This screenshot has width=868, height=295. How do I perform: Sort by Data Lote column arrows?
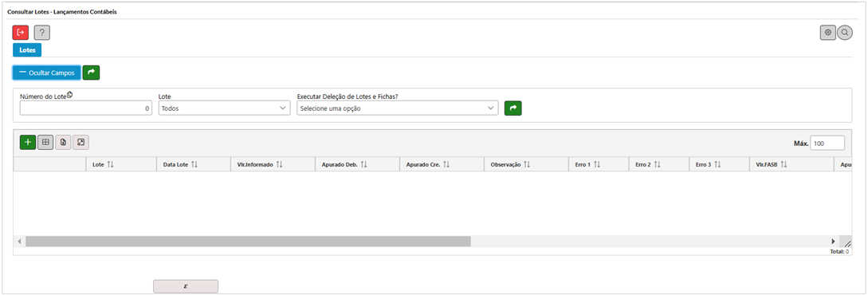coord(194,165)
